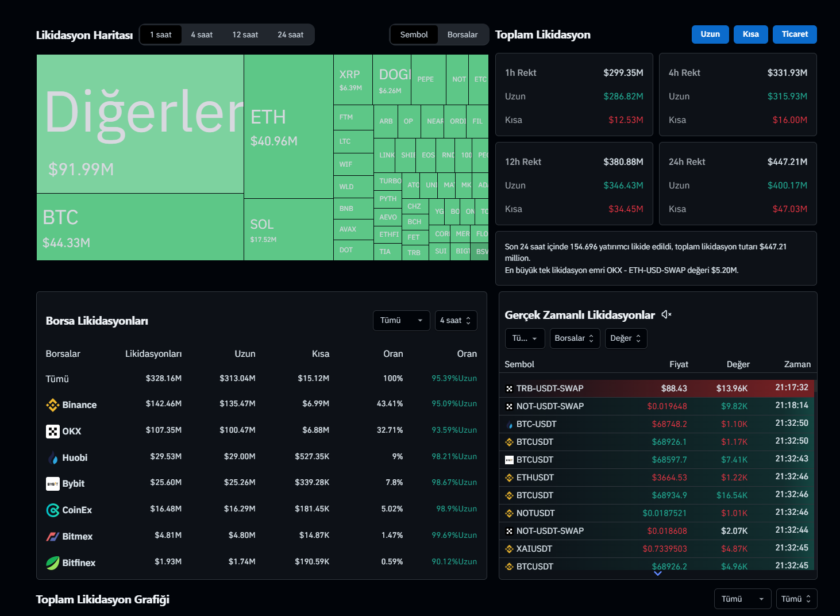Image resolution: width=840 pixels, height=616 pixels.
Task: Click the WLD tile in the map
Action: pos(353,187)
